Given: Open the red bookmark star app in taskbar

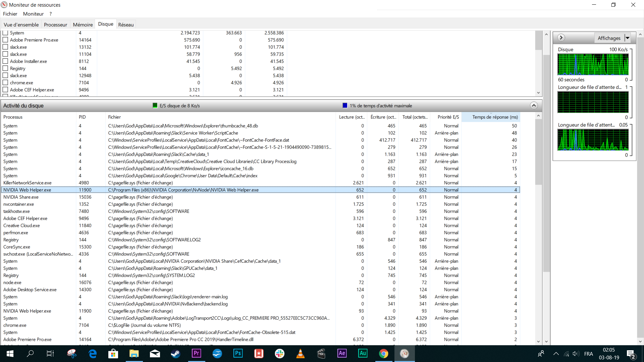Looking at the screenshot, I should (259, 354).
